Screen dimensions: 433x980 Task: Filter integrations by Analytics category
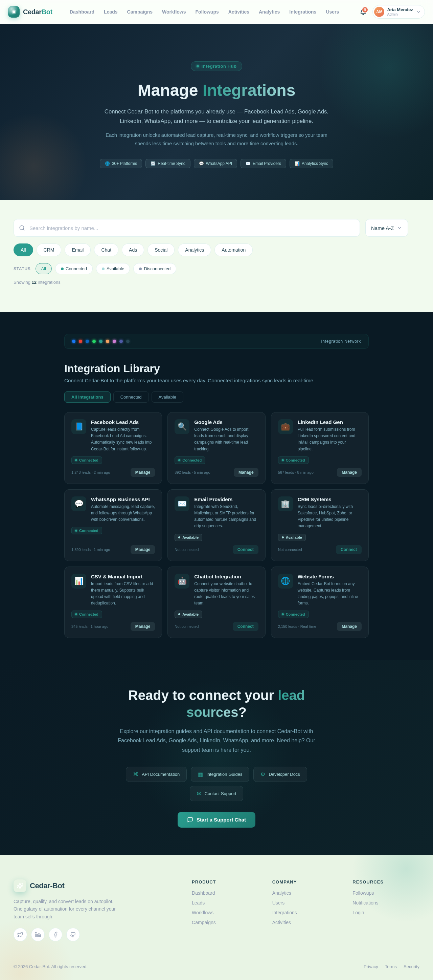point(194,250)
